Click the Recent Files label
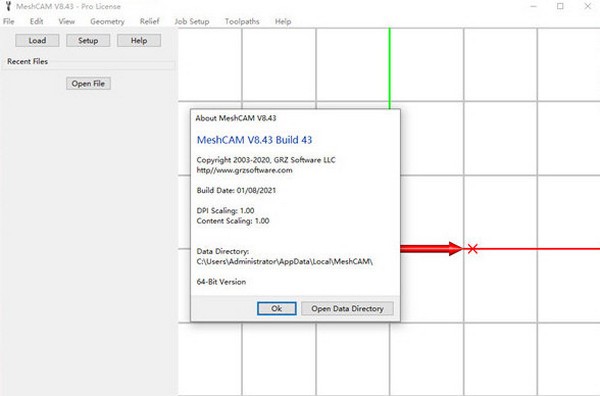 28,61
